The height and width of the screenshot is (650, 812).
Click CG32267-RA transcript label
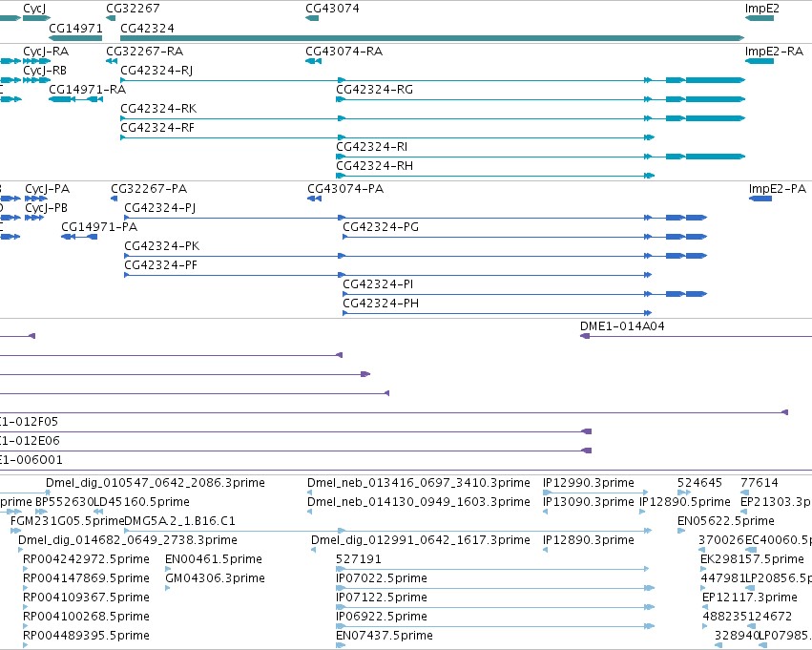[x=144, y=51]
